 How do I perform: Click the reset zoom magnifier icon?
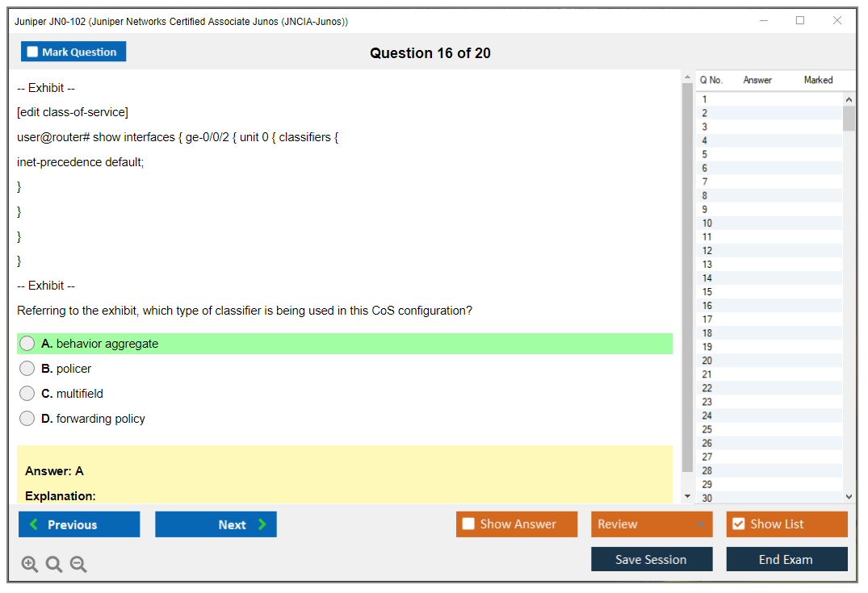click(54, 565)
